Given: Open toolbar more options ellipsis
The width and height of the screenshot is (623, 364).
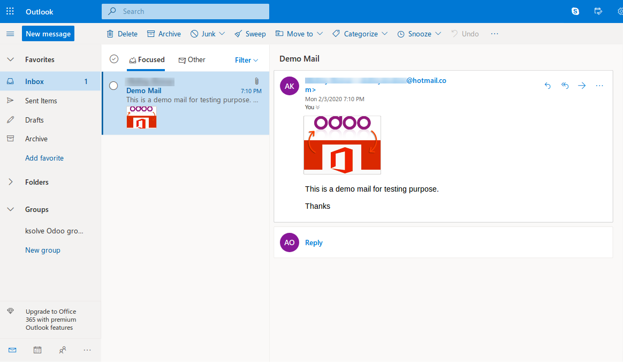Looking at the screenshot, I should 494,34.
